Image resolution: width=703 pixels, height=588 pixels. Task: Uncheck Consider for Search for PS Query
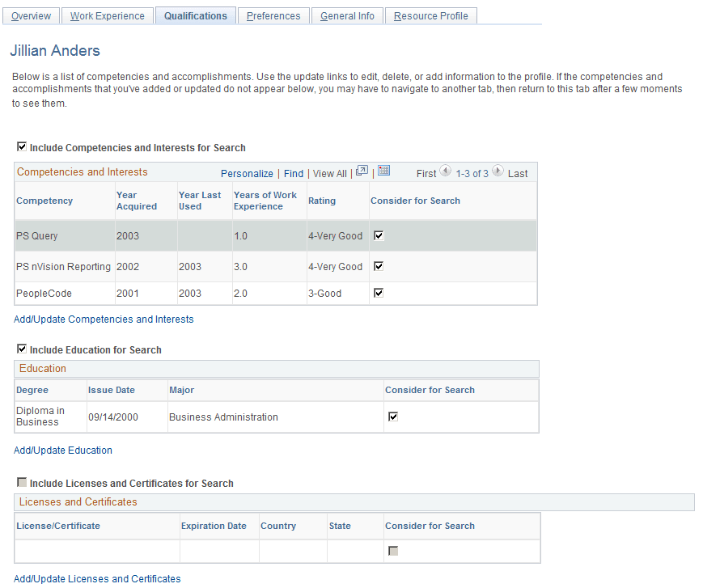click(x=378, y=235)
